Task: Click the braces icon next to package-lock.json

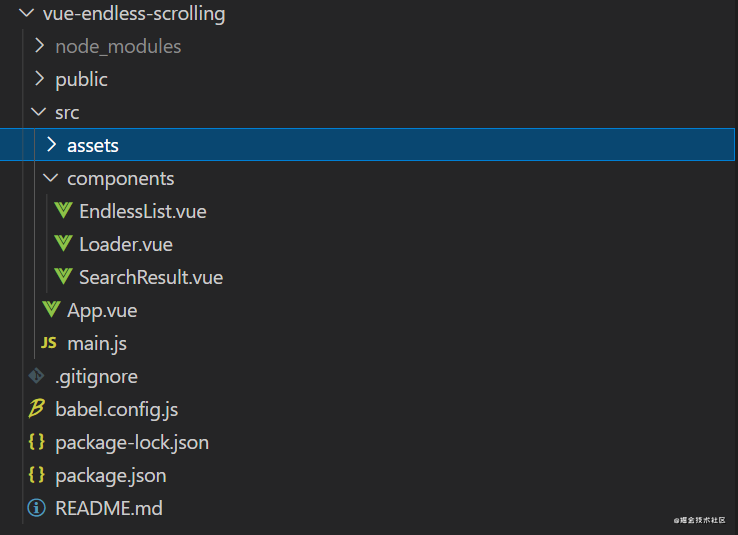Action: (x=36, y=442)
